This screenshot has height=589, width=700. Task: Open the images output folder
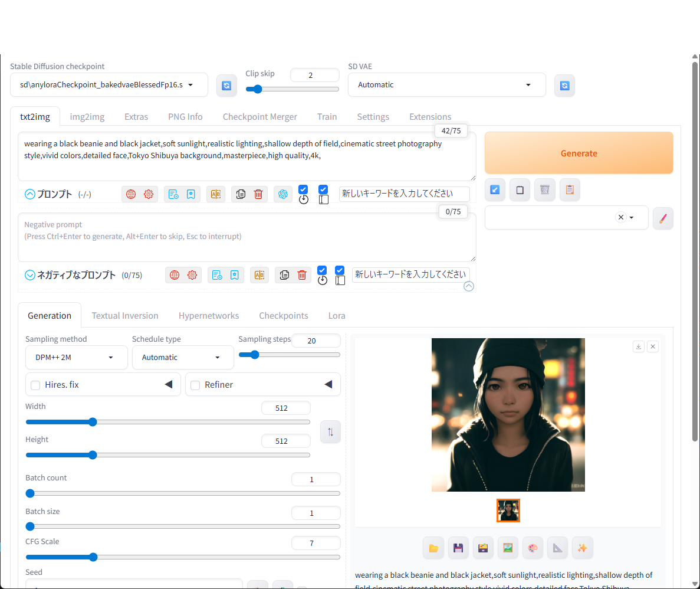tap(433, 548)
